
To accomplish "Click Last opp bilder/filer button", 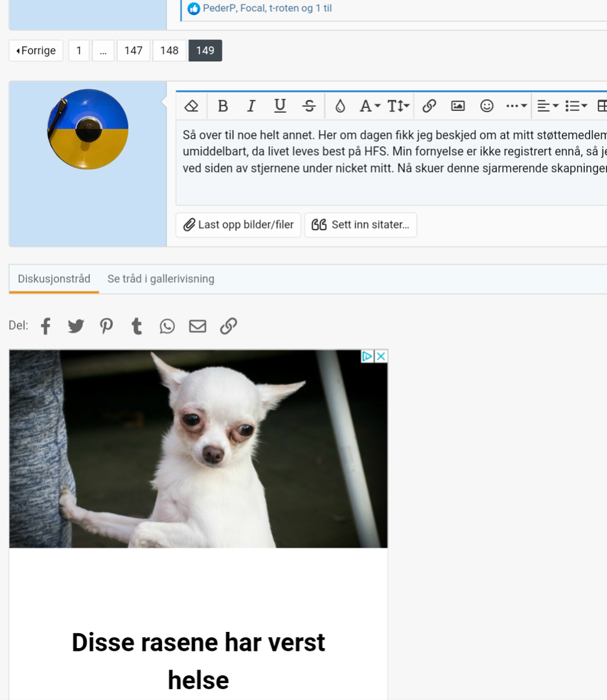I will tap(238, 224).
